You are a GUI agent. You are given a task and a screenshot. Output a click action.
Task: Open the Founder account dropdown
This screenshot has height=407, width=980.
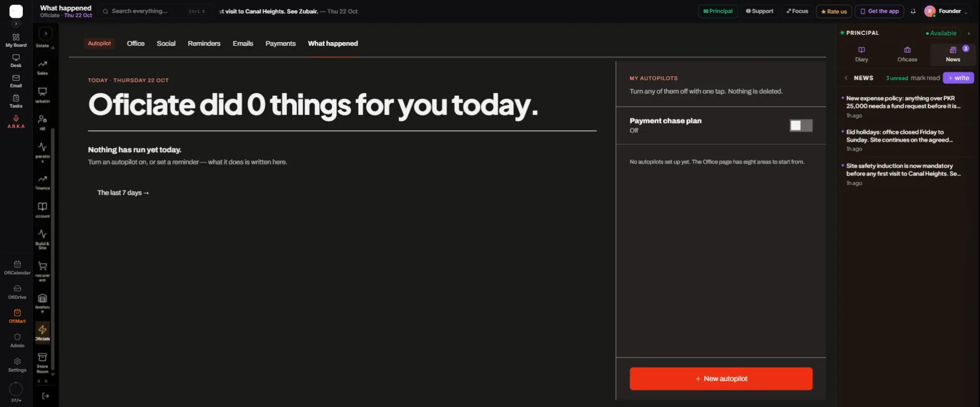[x=946, y=11]
